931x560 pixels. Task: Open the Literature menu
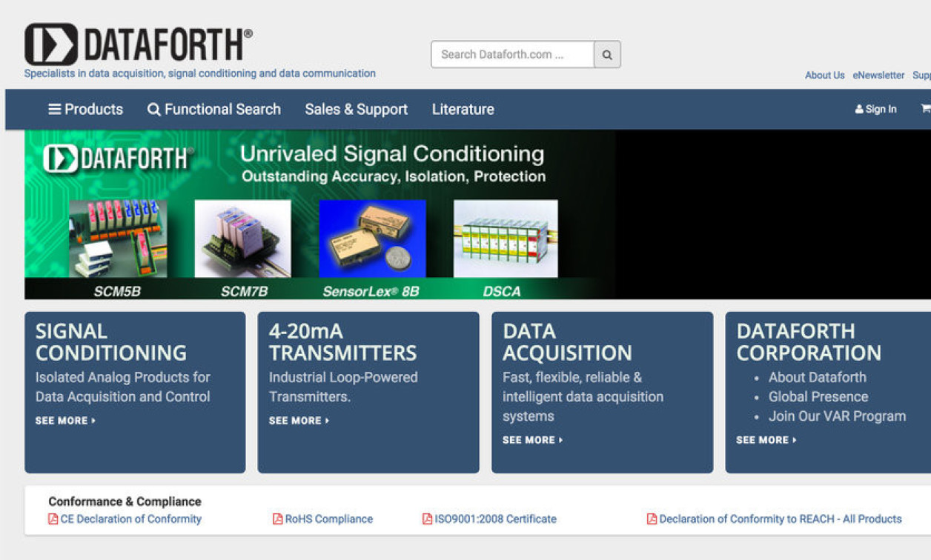pyautogui.click(x=463, y=109)
